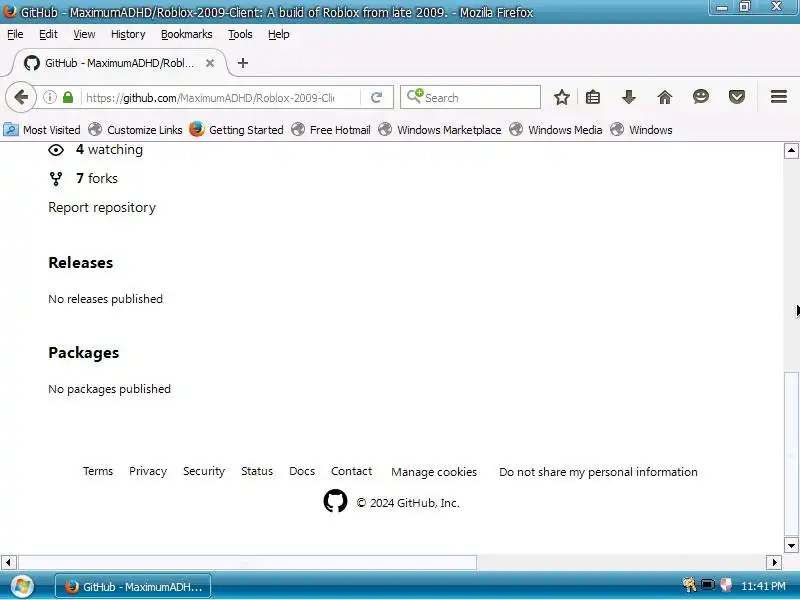Image resolution: width=800 pixels, height=600 pixels.
Task: Open the Contact footer link
Action: click(352, 471)
